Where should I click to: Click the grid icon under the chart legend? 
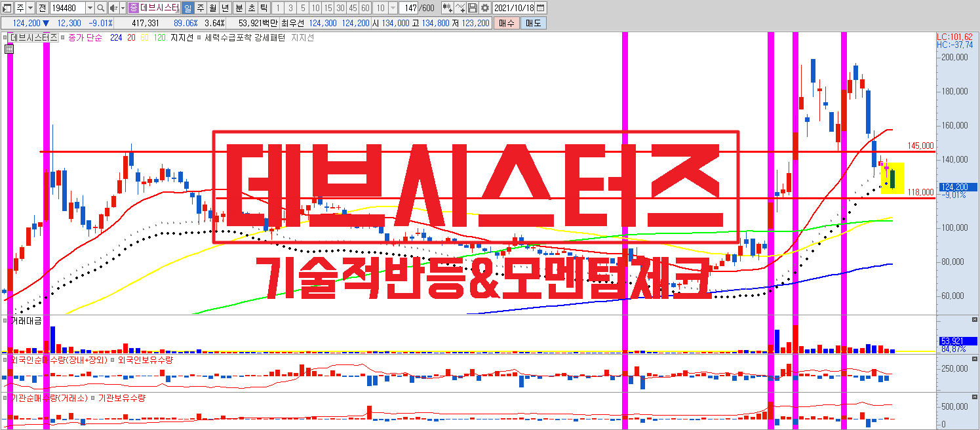[9, 48]
